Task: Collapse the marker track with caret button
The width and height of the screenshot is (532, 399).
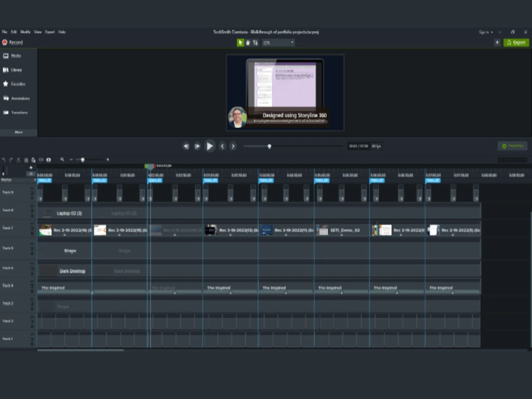Action: click(30, 174)
